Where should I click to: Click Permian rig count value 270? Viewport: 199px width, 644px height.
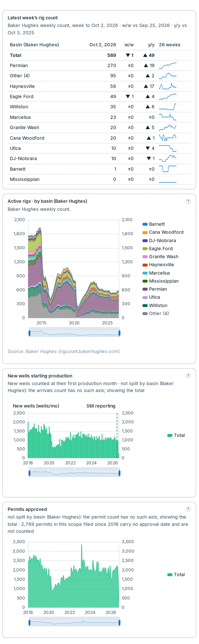(x=112, y=65)
